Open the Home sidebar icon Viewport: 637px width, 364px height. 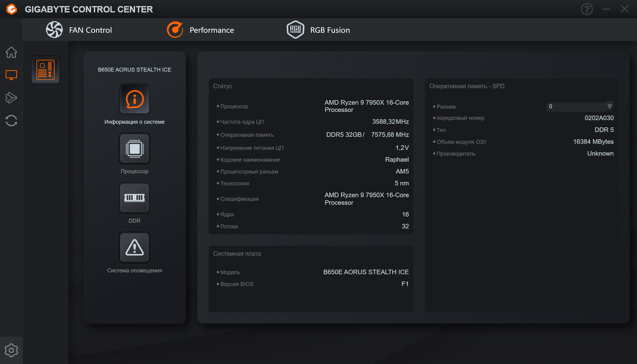tap(11, 52)
